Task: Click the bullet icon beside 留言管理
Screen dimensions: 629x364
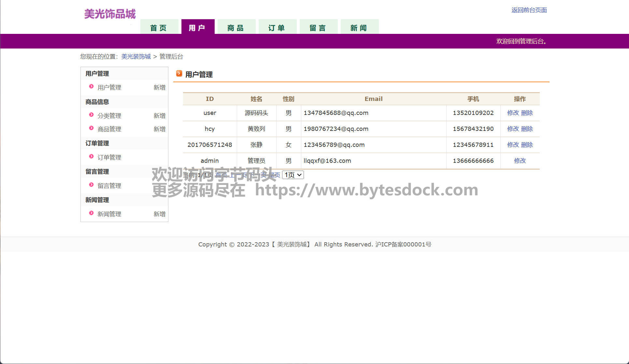Action: pyautogui.click(x=91, y=185)
